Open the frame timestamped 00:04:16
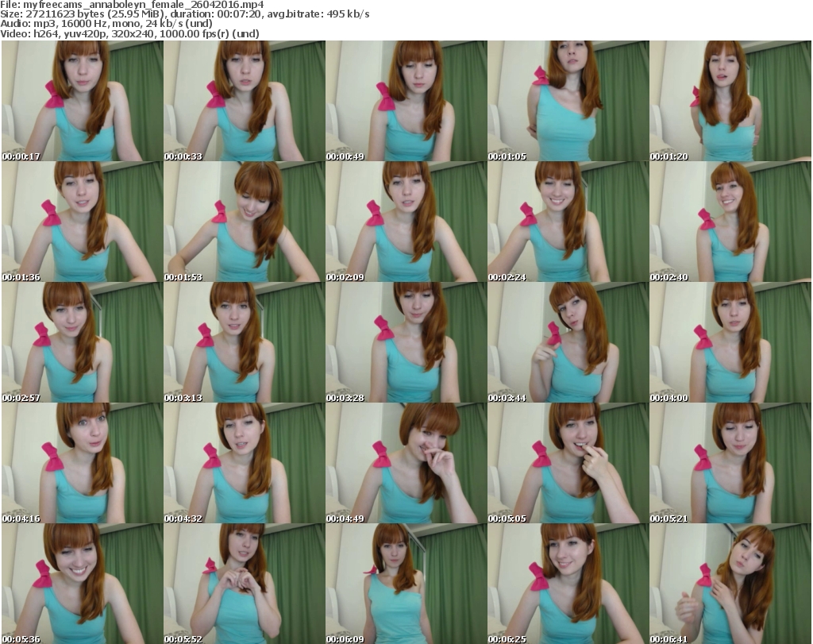Viewport: 813px width, 644px height. coord(83,464)
